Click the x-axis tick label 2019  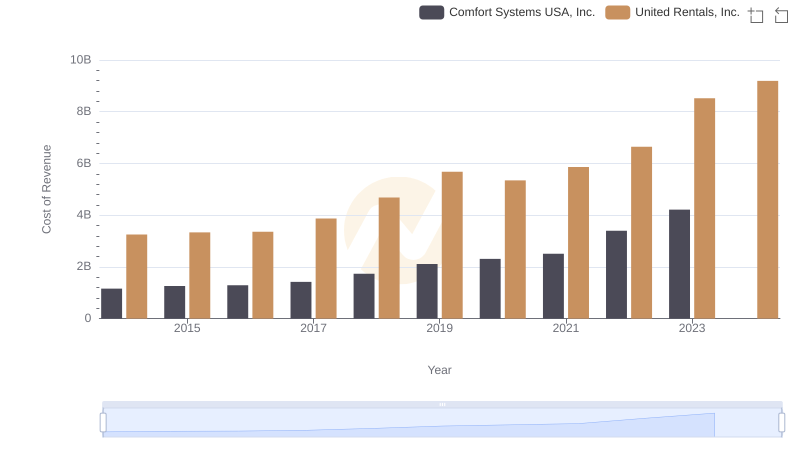tap(439, 328)
